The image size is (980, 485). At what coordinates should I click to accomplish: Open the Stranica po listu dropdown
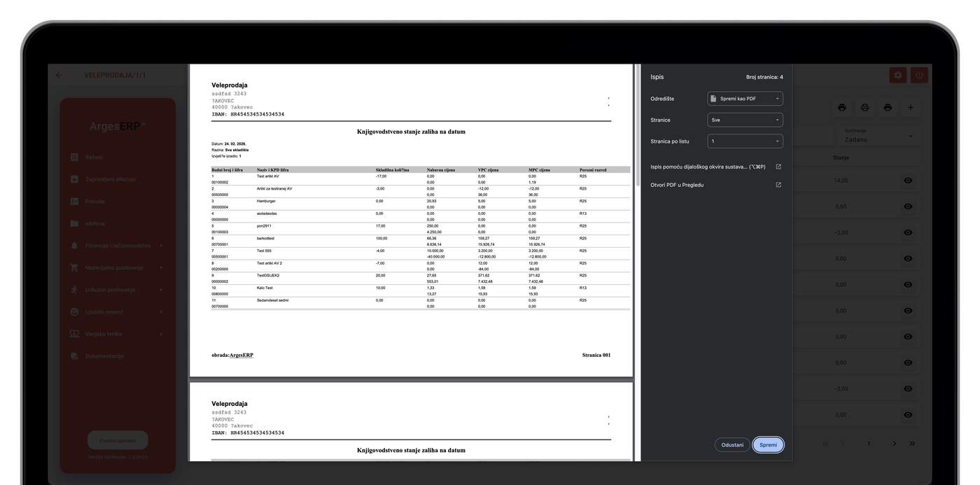point(745,141)
